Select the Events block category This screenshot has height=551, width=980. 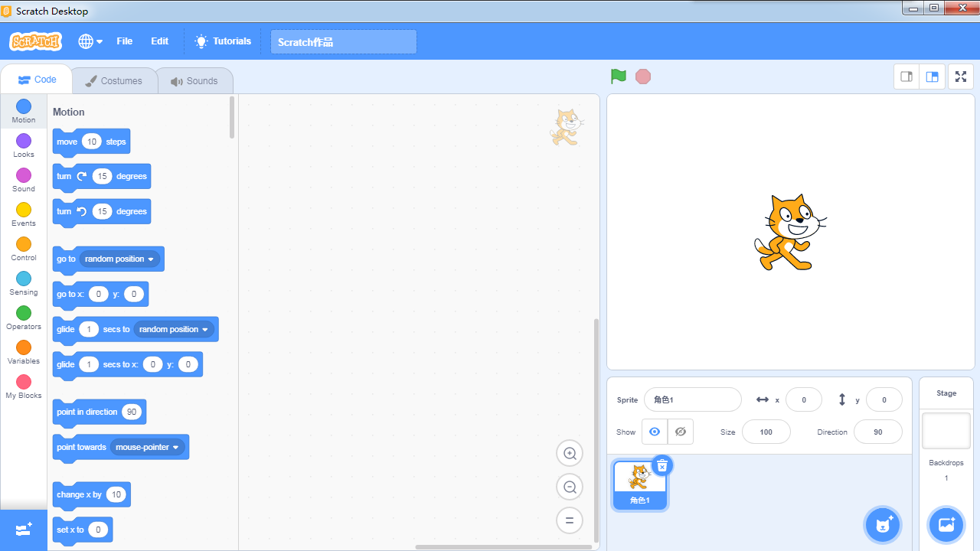(x=24, y=214)
